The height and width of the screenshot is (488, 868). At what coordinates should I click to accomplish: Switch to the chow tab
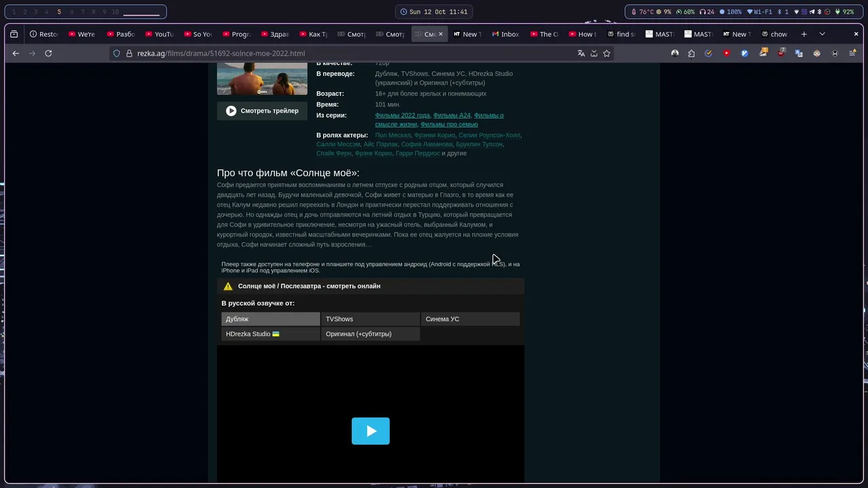pos(774,34)
